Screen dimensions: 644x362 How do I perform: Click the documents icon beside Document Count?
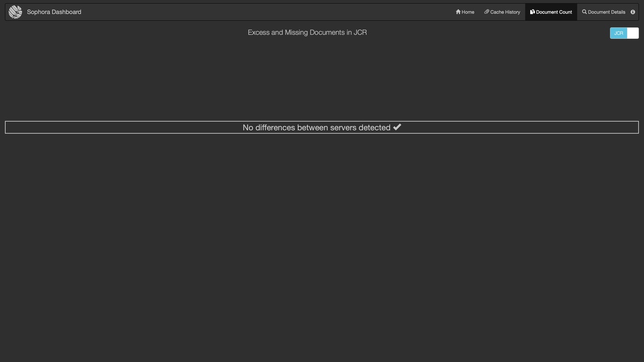[532, 12]
